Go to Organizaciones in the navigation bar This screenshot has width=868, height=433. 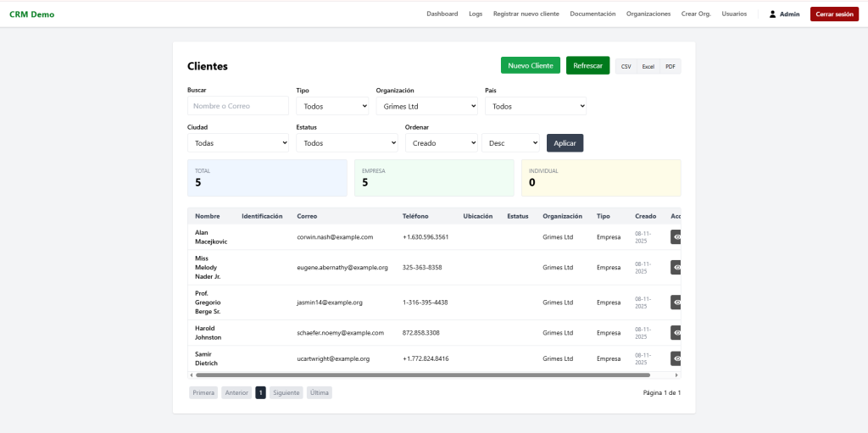[648, 14]
